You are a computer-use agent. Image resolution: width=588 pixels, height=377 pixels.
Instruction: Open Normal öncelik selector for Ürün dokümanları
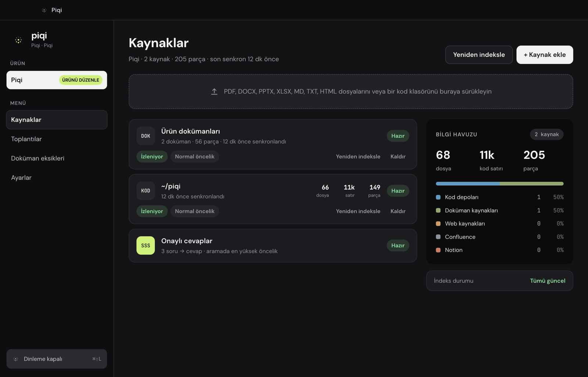(x=195, y=157)
